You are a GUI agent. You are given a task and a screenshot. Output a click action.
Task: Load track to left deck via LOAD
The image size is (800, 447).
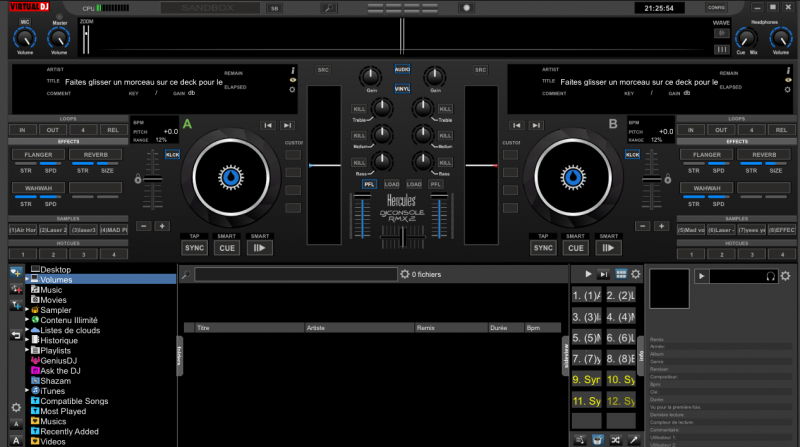[x=391, y=184]
